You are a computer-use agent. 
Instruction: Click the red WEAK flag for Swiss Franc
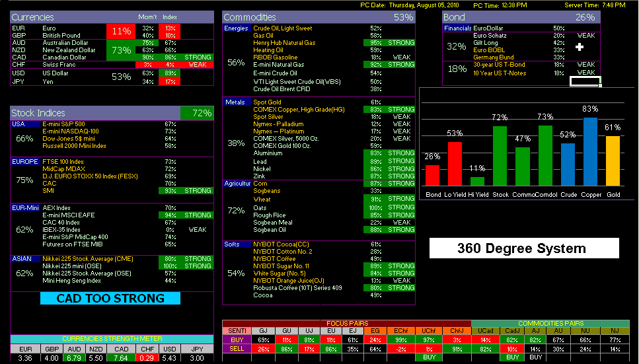(198, 64)
